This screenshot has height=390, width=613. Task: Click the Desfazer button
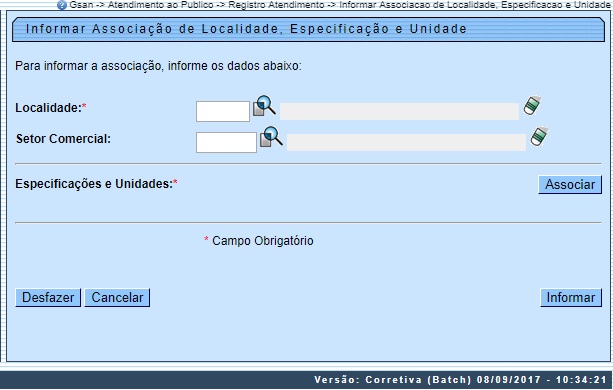point(48,298)
